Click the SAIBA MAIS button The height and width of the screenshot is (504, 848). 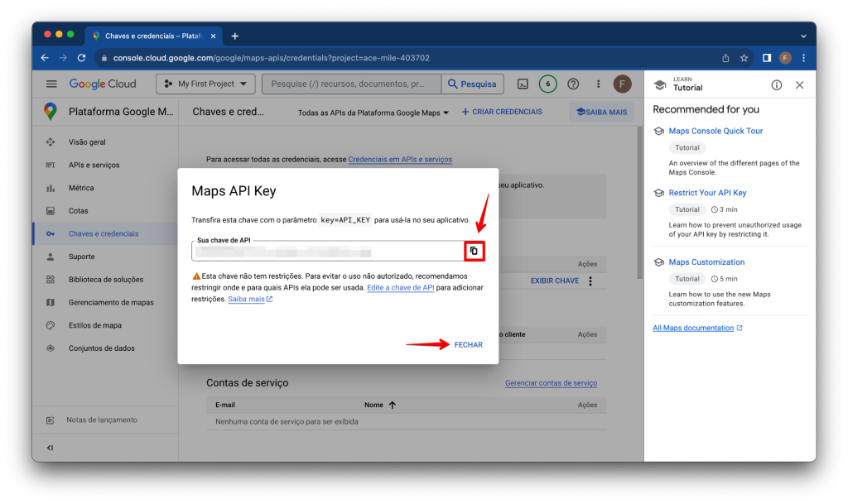point(601,113)
